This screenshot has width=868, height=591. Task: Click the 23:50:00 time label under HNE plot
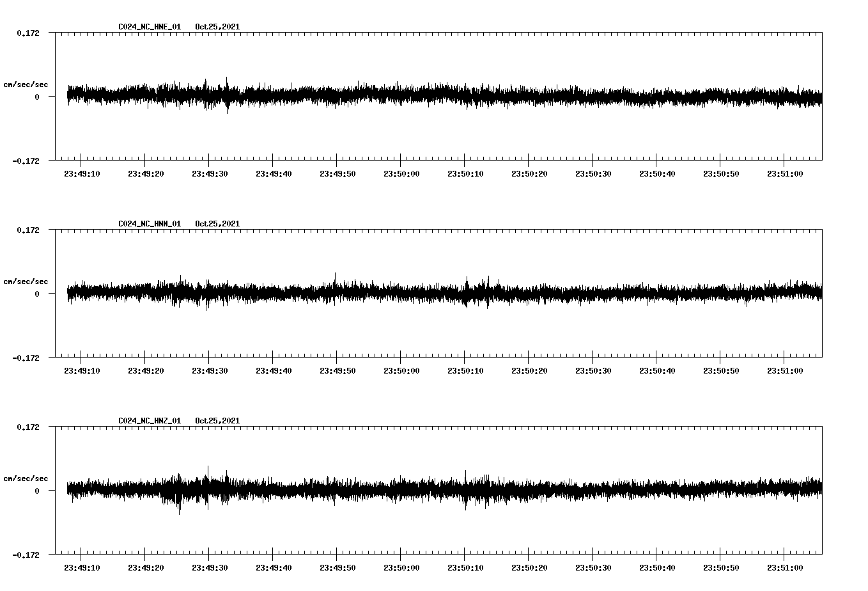click(401, 173)
